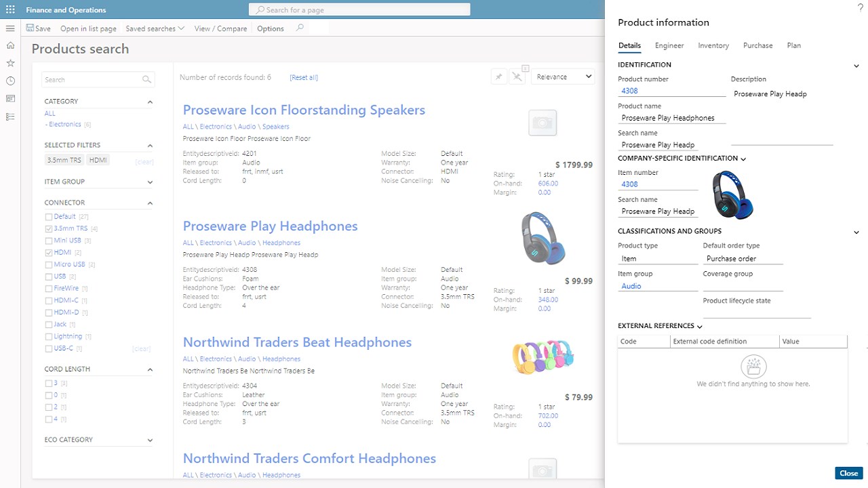
Task: Click View / Compare in action pane
Action: 220,28
